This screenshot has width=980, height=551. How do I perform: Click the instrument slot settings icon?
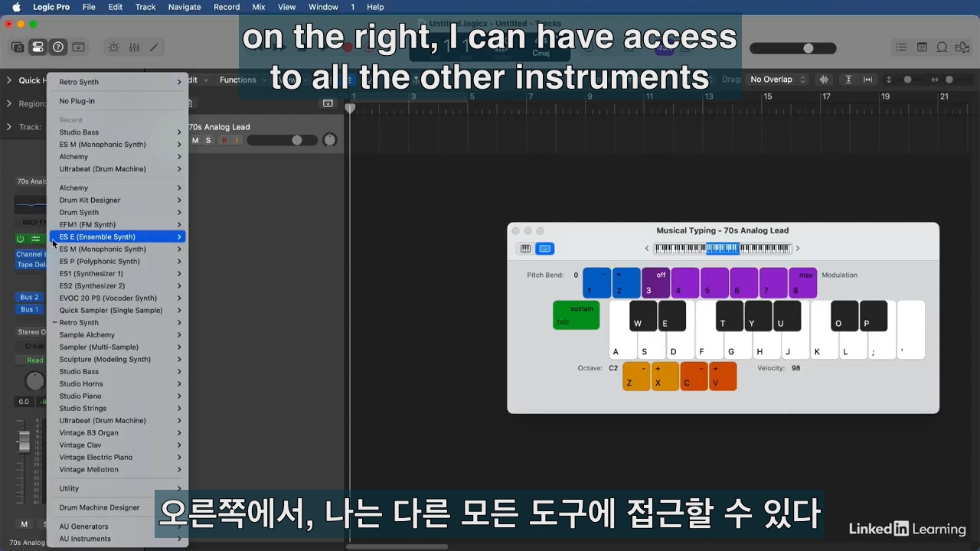point(36,239)
